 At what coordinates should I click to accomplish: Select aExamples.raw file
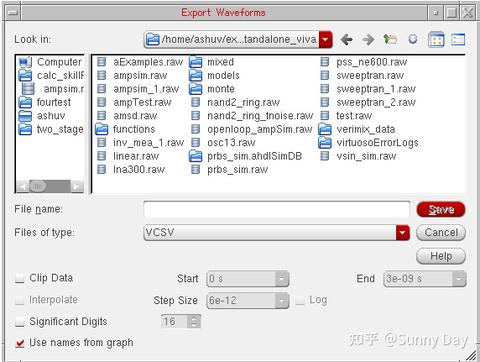pos(140,62)
